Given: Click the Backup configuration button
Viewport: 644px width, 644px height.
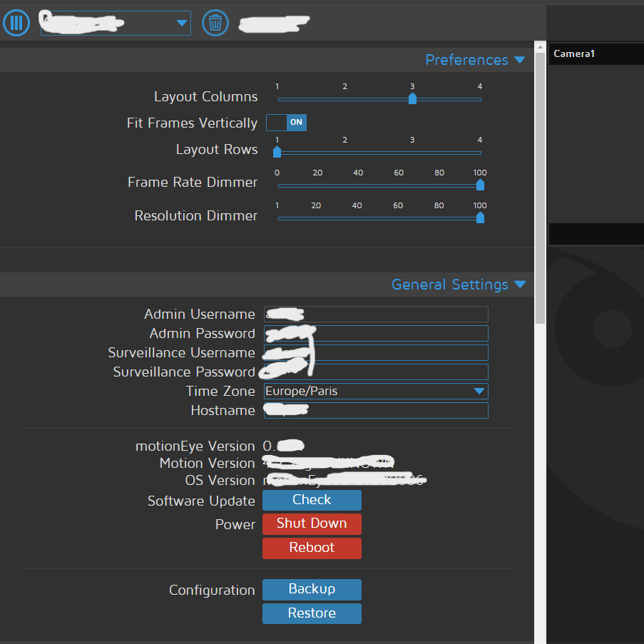Looking at the screenshot, I should (312, 589).
